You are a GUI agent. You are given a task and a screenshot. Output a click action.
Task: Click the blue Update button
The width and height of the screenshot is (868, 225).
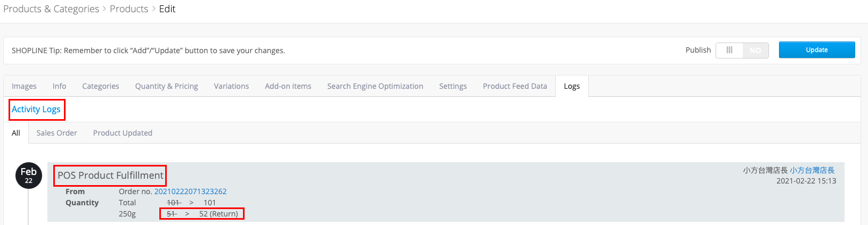[x=817, y=50]
